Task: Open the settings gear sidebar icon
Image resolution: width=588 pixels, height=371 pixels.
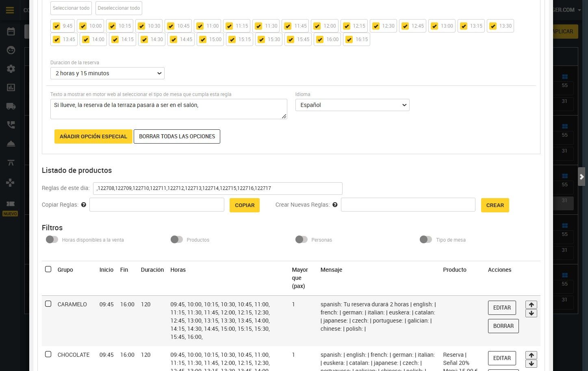Action: 11,69
